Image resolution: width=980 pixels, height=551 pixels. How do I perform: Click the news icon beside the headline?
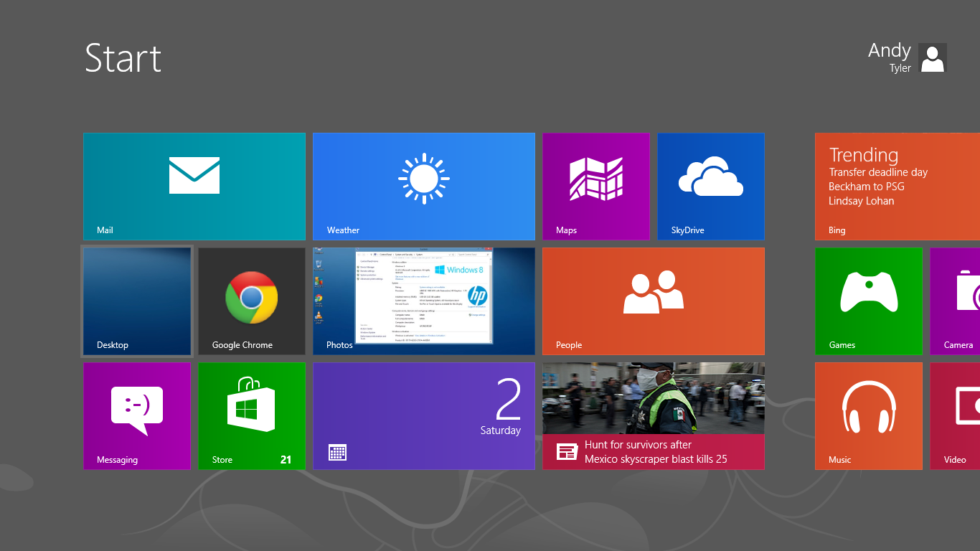click(x=567, y=452)
